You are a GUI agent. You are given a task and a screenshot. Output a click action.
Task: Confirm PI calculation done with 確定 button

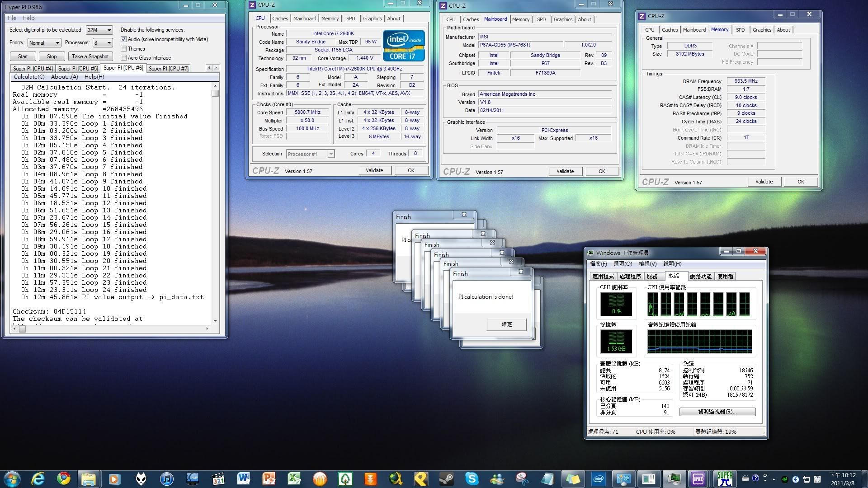coord(507,324)
